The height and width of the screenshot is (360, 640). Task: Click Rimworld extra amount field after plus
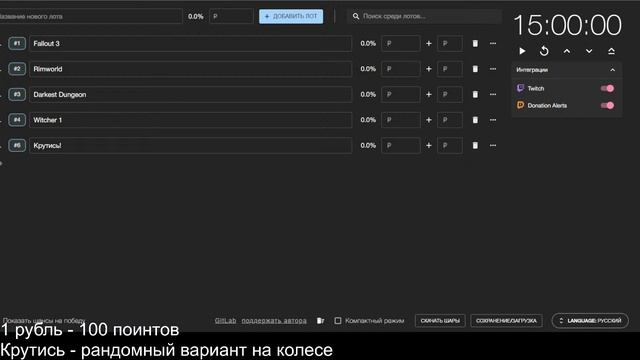coord(450,69)
